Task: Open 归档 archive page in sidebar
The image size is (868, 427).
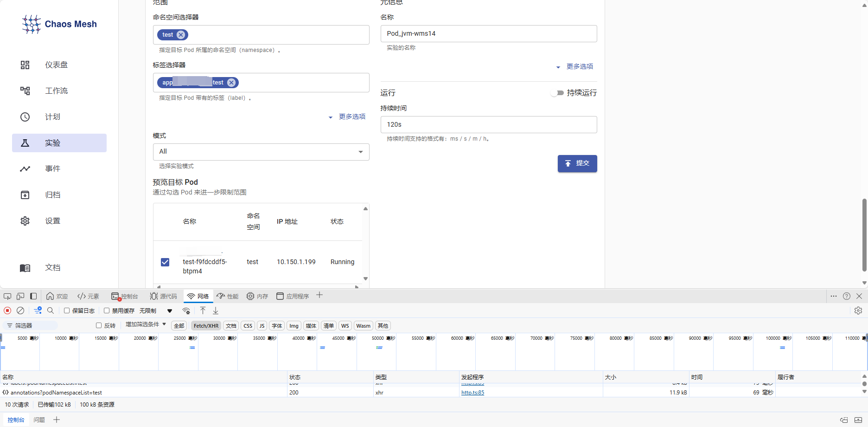Action: point(59,195)
